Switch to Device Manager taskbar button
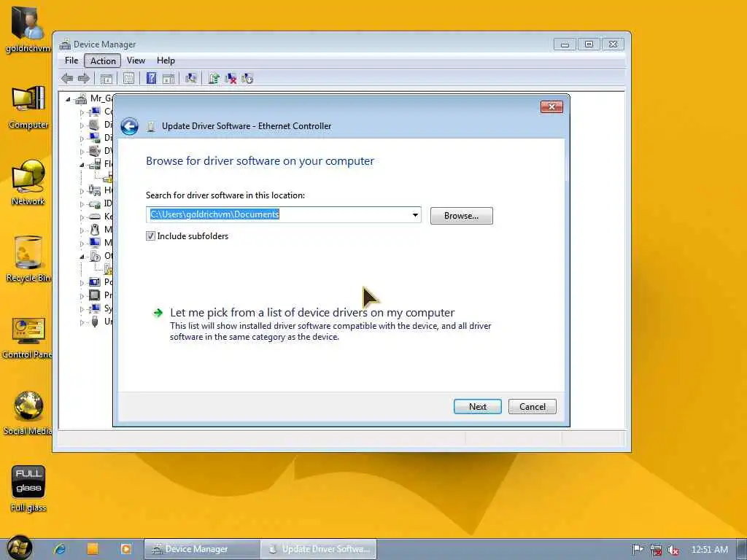Screen dimensions: 747x560 click(x=202, y=549)
